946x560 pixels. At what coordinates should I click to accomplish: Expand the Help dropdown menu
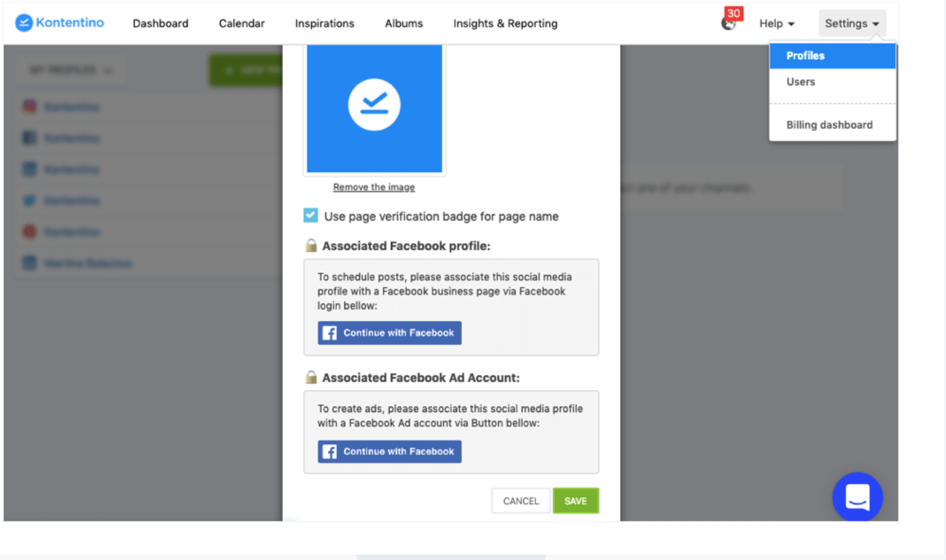pyautogui.click(x=776, y=24)
